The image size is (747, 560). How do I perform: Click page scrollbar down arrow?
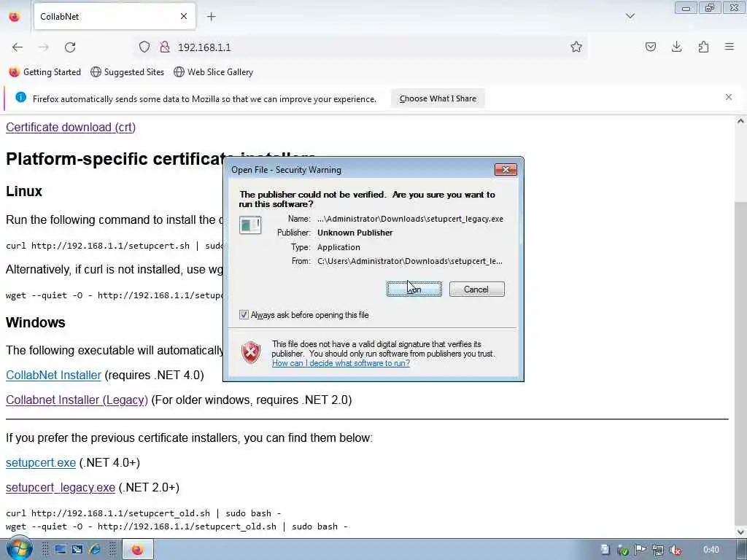pos(740,532)
